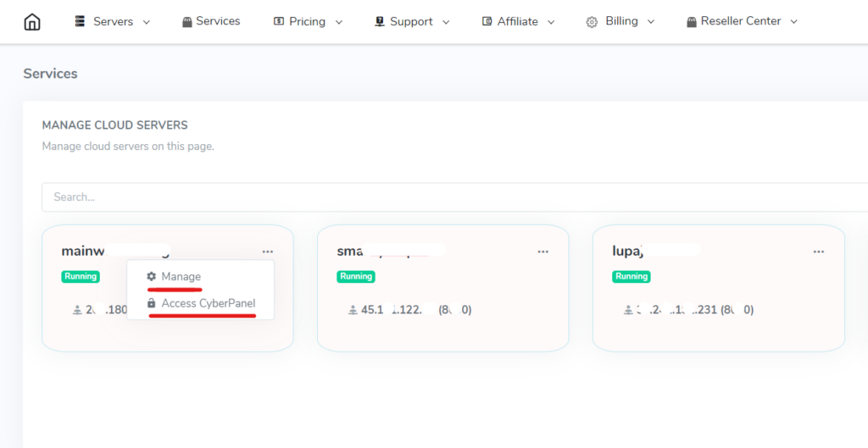Open three-dot menu on sma server card

pyautogui.click(x=543, y=252)
